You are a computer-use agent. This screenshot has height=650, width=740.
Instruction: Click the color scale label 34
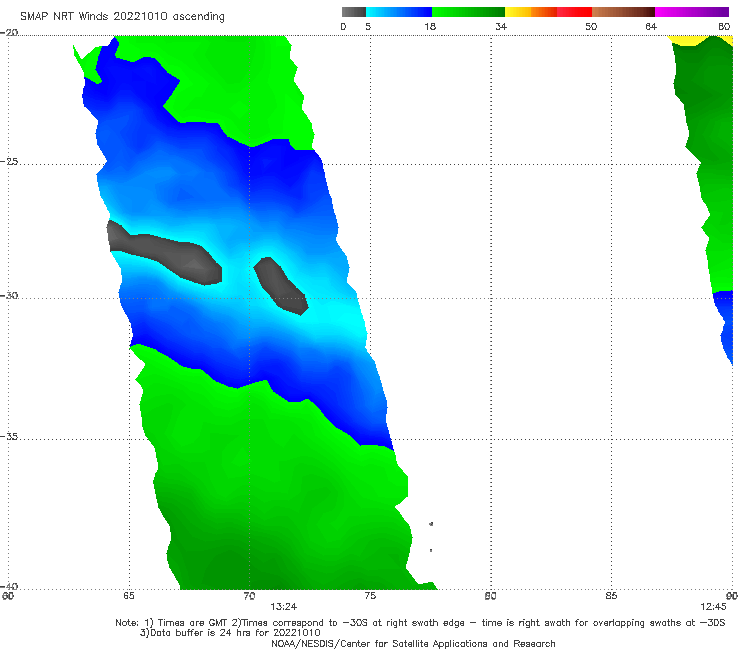pos(501,26)
